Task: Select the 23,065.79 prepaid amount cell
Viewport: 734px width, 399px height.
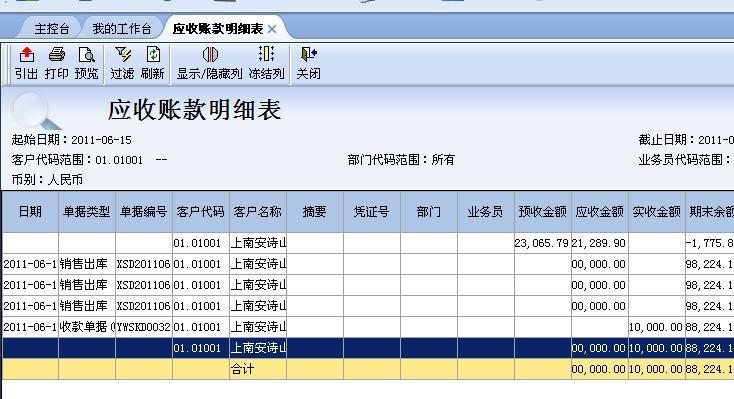Action: 543,243
